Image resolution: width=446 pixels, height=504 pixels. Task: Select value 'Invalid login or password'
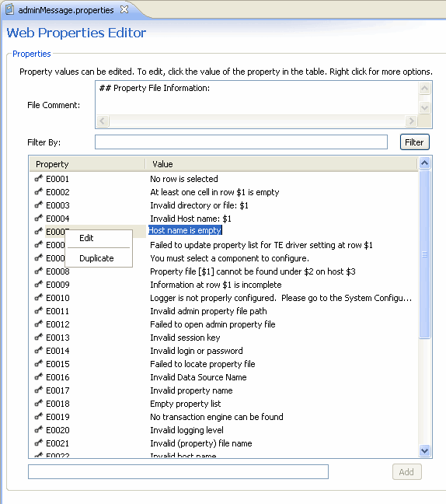click(x=196, y=351)
